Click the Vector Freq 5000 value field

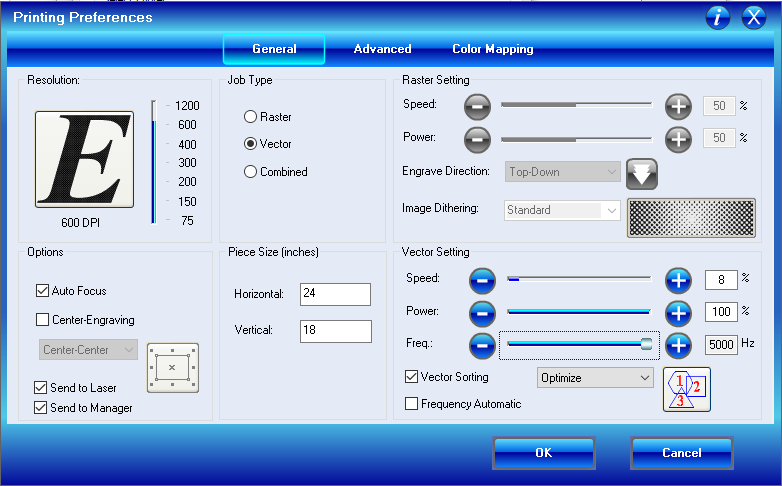tap(721, 345)
